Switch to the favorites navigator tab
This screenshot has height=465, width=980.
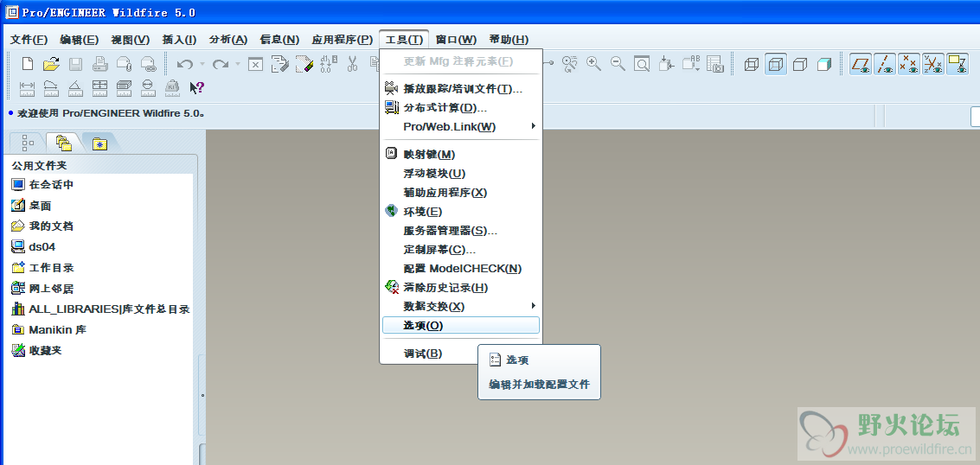tap(99, 143)
